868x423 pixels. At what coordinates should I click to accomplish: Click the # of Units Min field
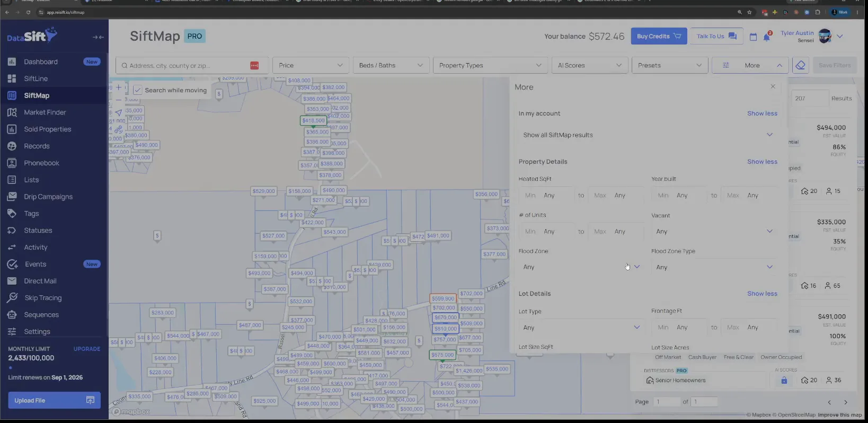click(x=547, y=232)
